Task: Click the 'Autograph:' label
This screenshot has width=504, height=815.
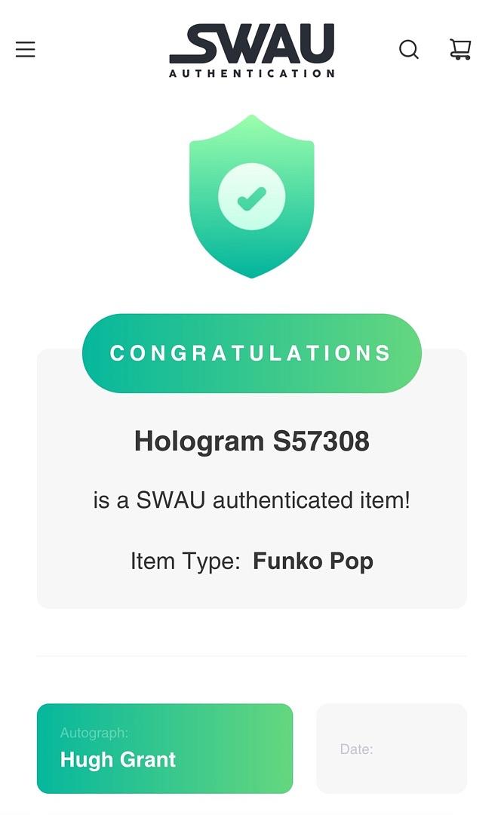Action: pyautogui.click(x=94, y=733)
